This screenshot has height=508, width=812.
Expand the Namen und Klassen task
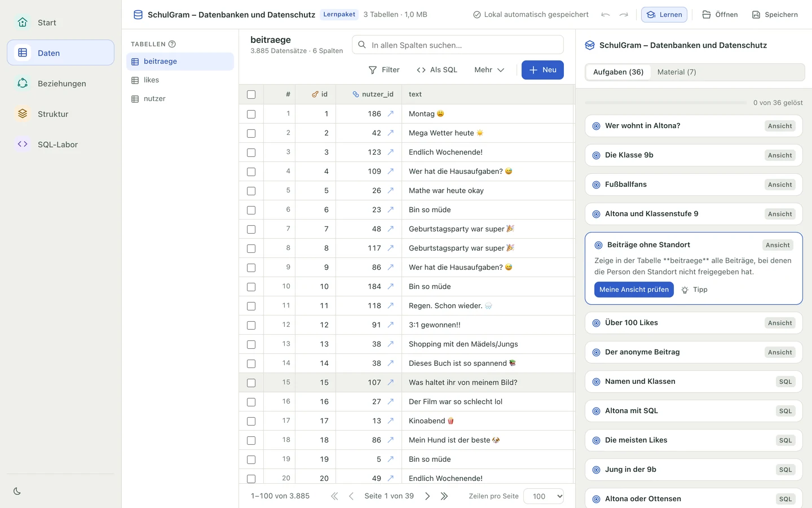coord(694,382)
